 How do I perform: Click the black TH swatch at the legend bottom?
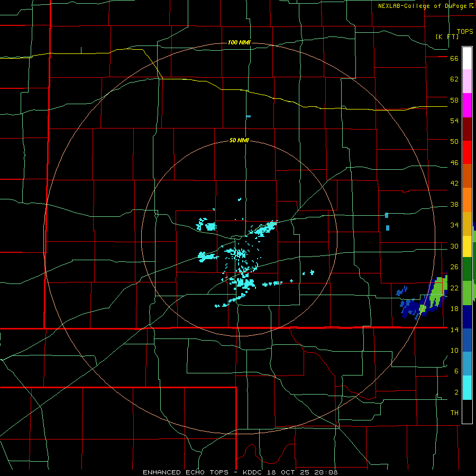click(467, 411)
